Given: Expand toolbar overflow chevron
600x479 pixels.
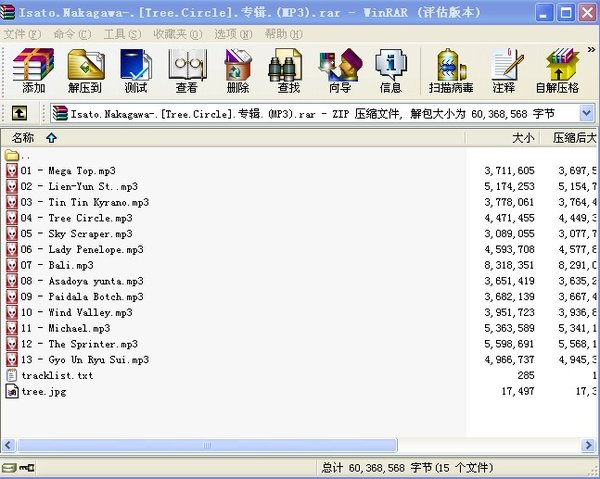Looking at the screenshot, I should click(592, 49).
